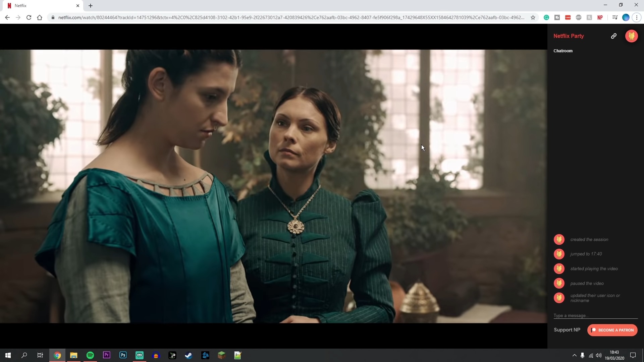Click the 1440 extension icon

click(x=568, y=17)
